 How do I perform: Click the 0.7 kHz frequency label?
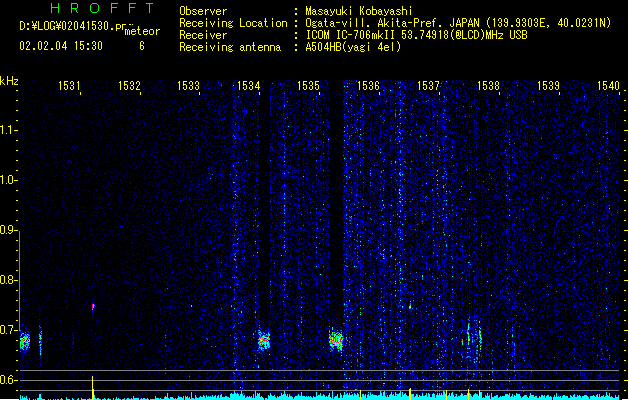pos(8,330)
